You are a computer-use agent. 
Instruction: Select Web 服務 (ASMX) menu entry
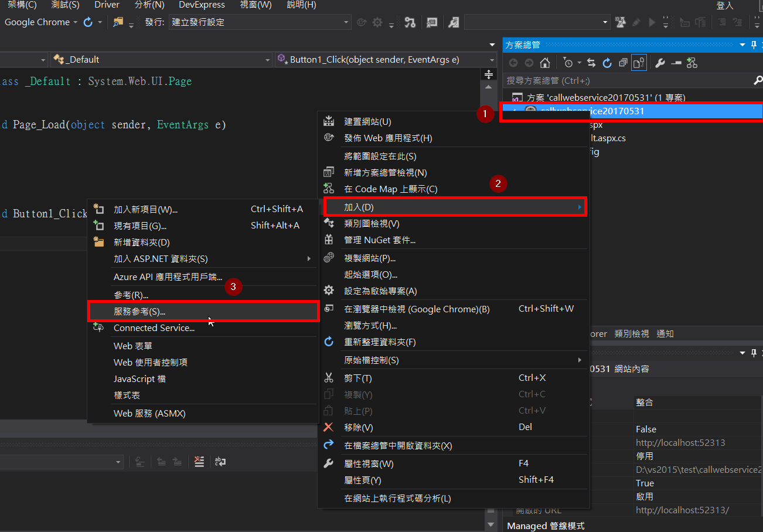[x=203, y=413]
